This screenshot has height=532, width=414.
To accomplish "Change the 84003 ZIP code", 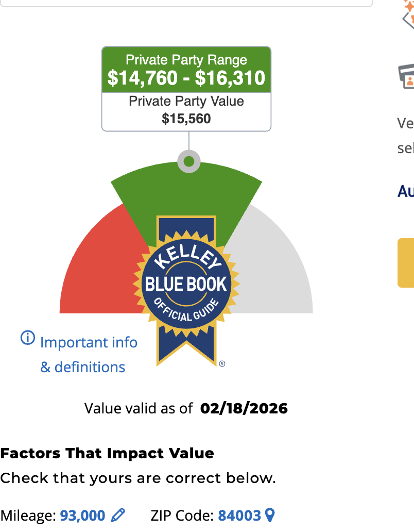I will [239, 515].
